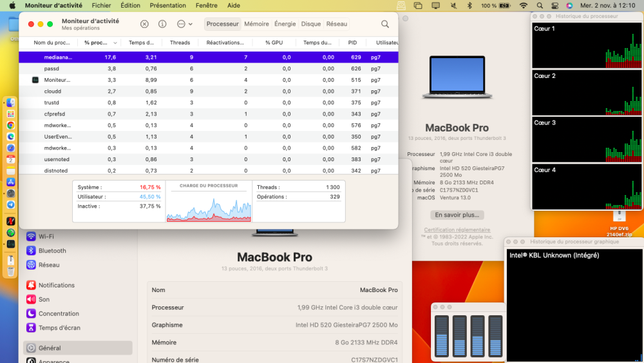Select the usernoted process row

tap(209, 159)
